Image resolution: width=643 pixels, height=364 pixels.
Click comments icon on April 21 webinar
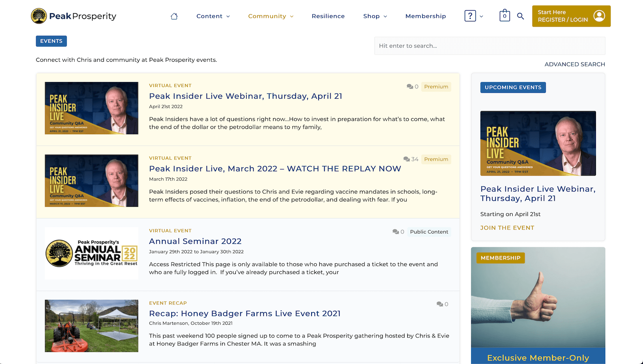(410, 87)
